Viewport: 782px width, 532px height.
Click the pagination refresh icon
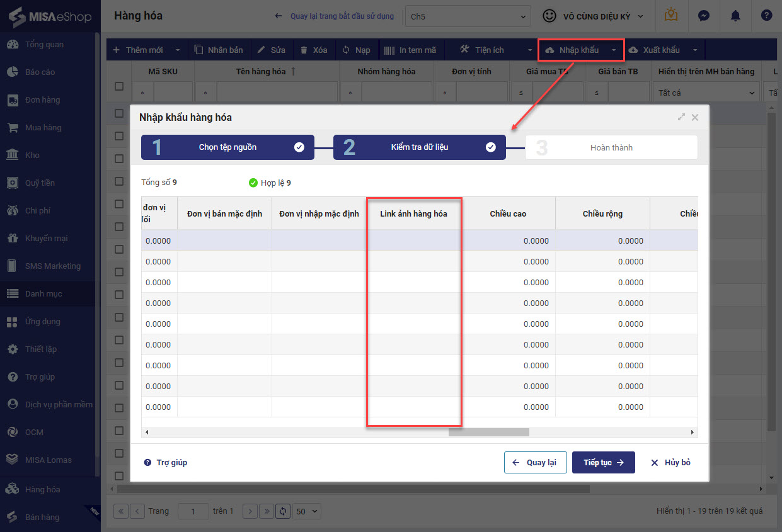pos(284,511)
